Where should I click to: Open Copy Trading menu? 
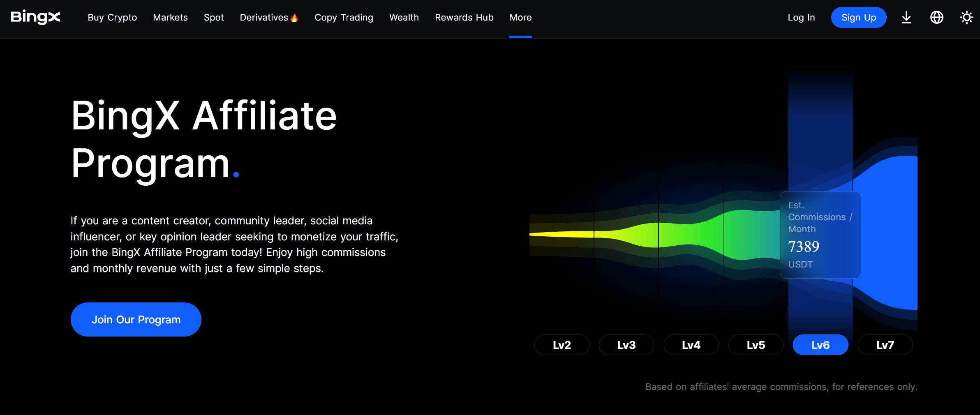click(x=344, y=18)
